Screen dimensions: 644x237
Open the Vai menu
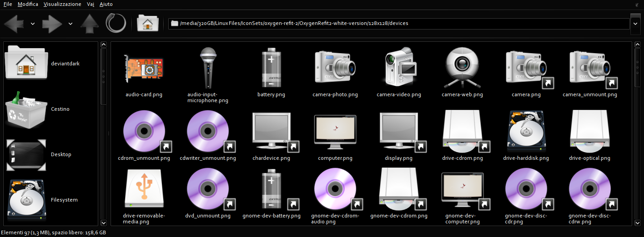pos(91,4)
